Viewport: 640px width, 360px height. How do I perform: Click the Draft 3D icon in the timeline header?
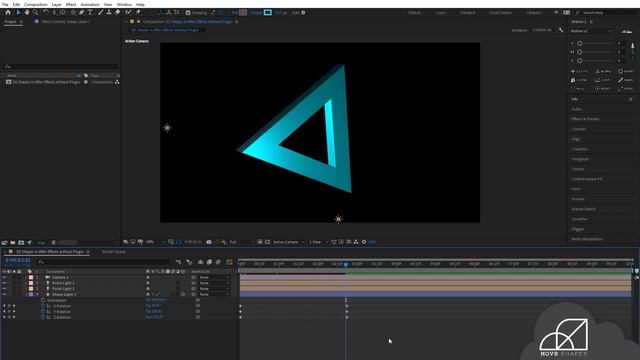[189, 262]
